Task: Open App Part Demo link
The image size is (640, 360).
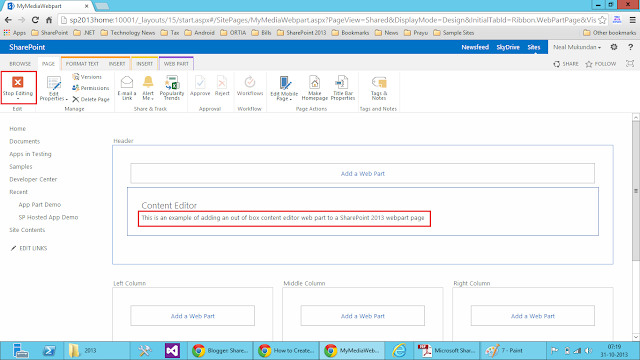Action: [x=40, y=204]
